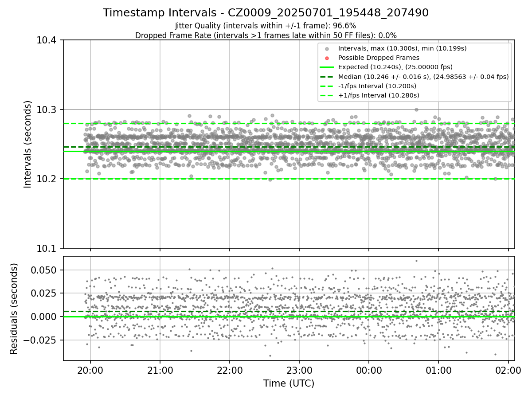Click the maximum interval outlier point at 10.300s
The height and width of the screenshot is (399, 532).
pyautogui.click(x=416, y=110)
